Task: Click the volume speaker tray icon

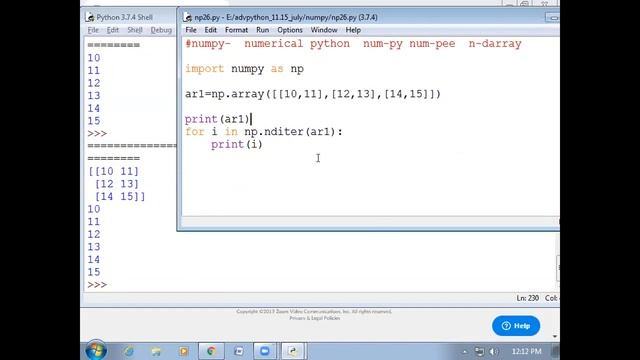Action: click(493, 351)
